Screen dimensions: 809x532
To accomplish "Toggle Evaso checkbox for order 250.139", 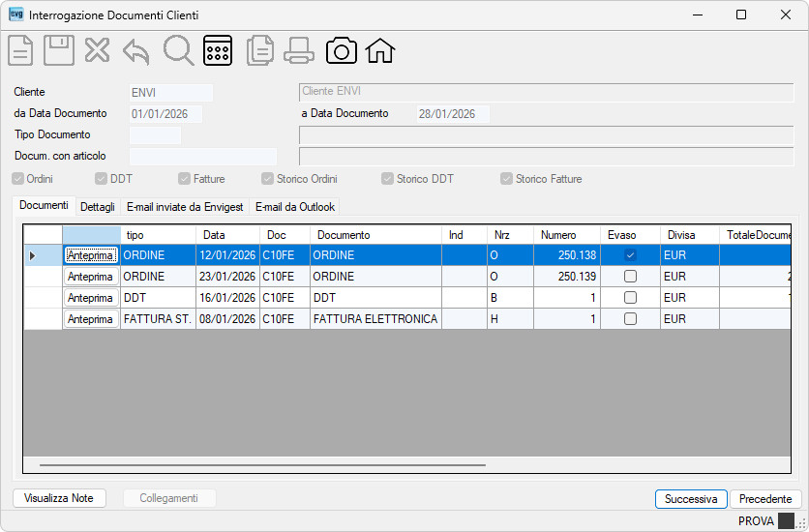I will (x=630, y=277).
